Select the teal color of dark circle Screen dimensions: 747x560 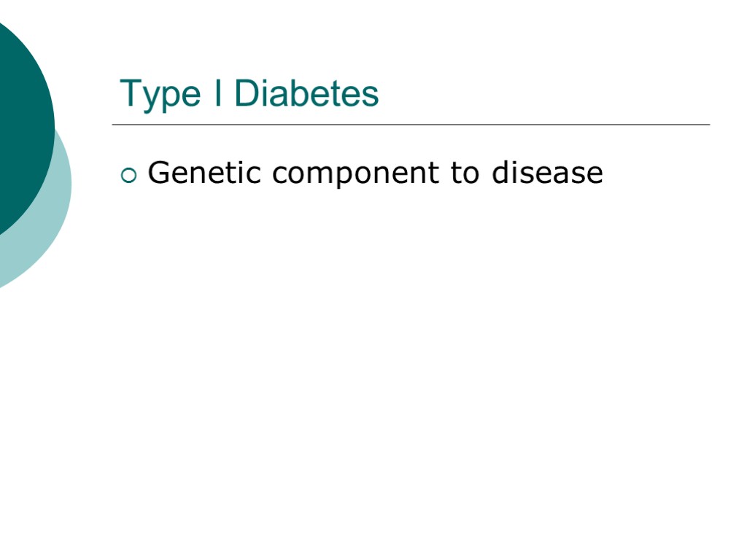tap(22, 87)
